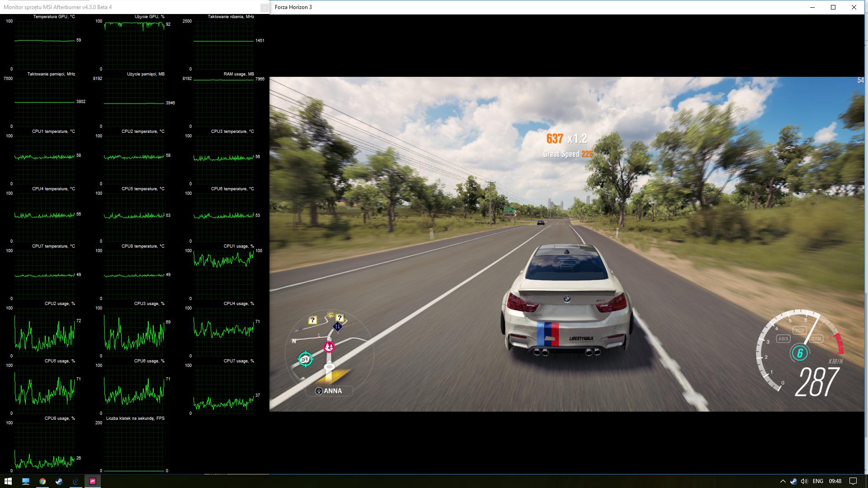Click the 287 speed readout
The width and height of the screenshot is (868, 488).
[817, 382]
